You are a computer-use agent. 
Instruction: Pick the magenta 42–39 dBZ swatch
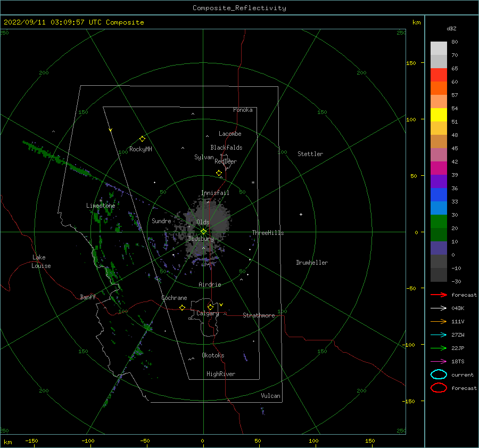pyautogui.click(x=439, y=168)
